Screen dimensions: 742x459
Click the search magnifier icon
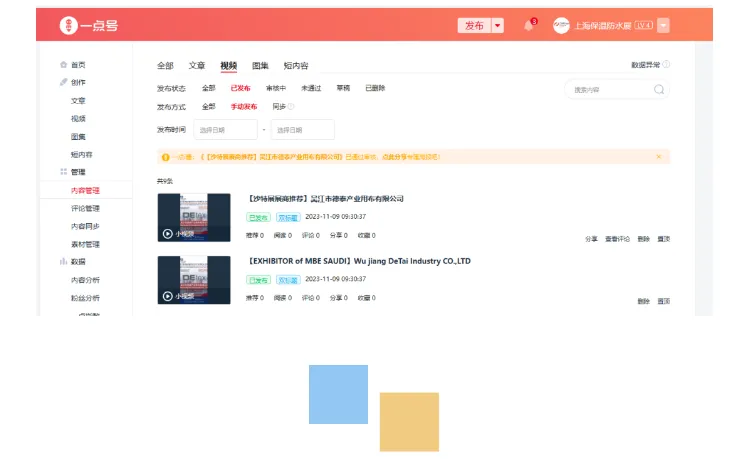pos(659,89)
